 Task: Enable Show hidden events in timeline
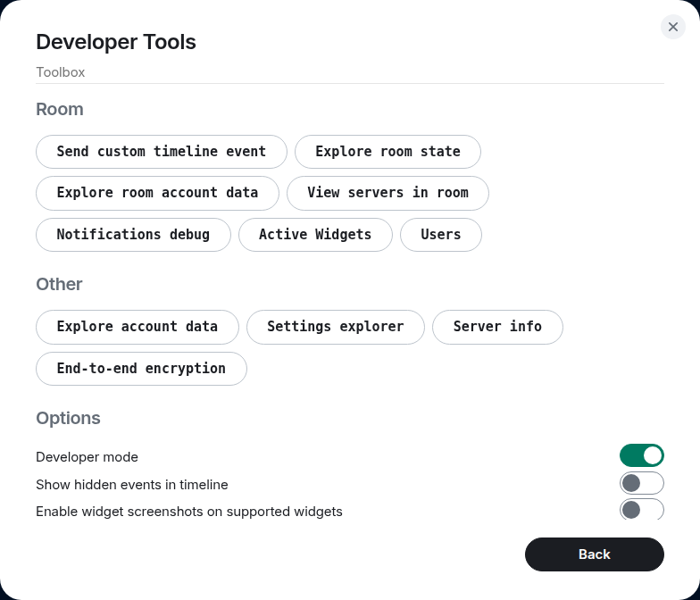pos(641,483)
